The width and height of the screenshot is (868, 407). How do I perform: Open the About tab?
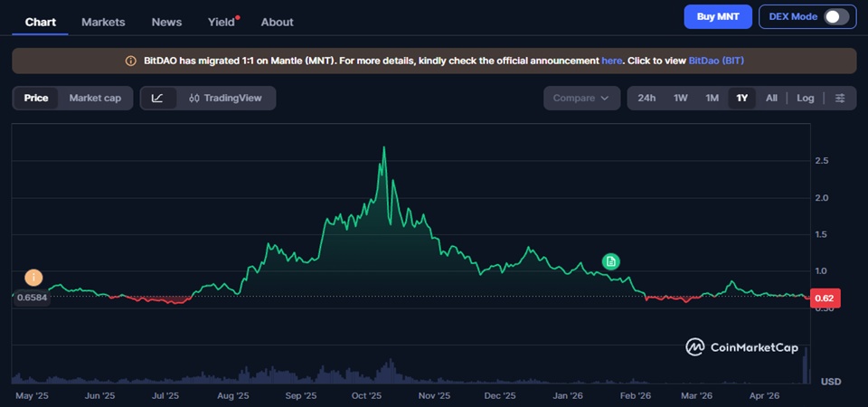(x=278, y=22)
